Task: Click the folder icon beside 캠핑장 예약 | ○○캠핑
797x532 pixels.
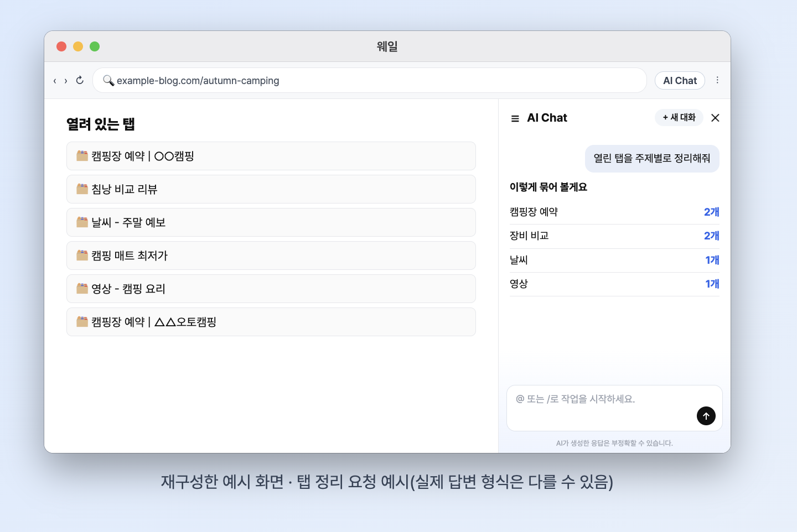Action: 82,156
